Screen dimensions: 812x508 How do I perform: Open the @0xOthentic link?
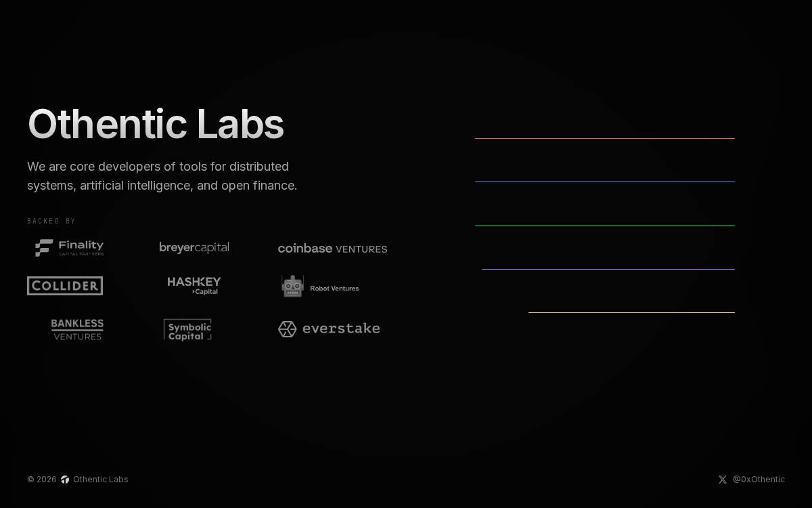[x=759, y=480]
